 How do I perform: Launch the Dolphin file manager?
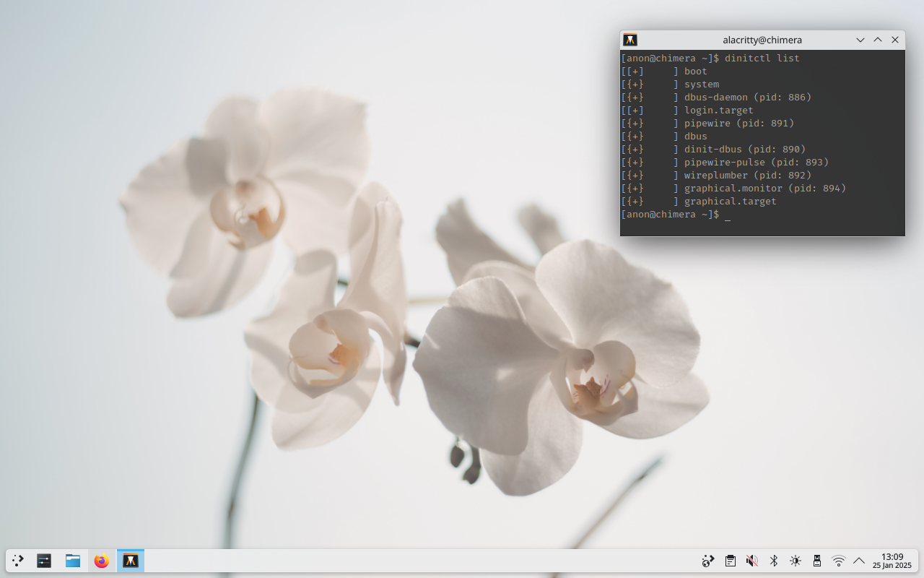73,561
